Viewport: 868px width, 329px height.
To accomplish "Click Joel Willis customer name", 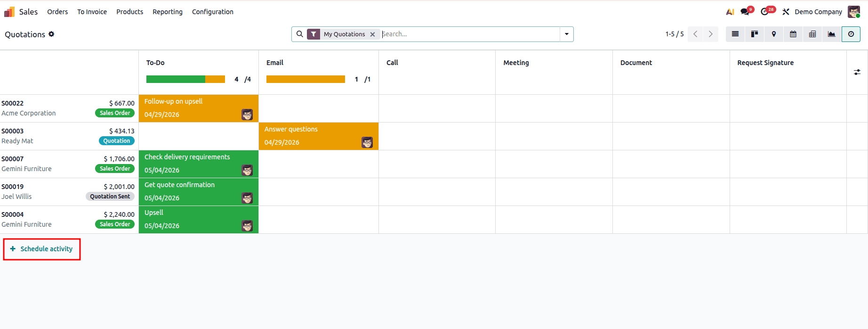I will [x=16, y=197].
